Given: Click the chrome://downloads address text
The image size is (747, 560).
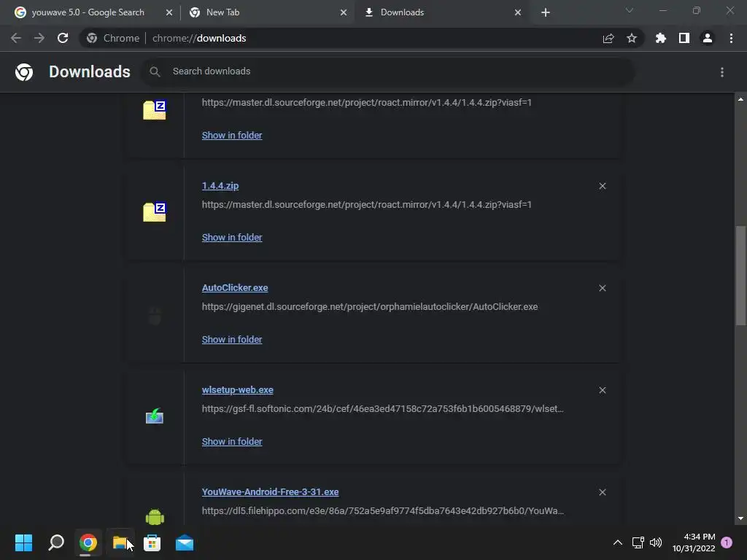Looking at the screenshot, I should (x=199, y=38).
